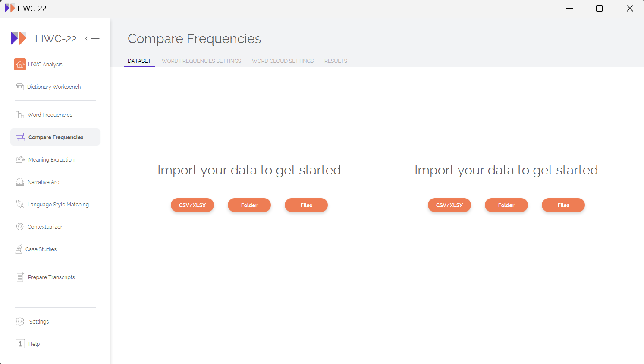Click the Word Frequencies bar chart icon
644x364 pixels.
20,115
